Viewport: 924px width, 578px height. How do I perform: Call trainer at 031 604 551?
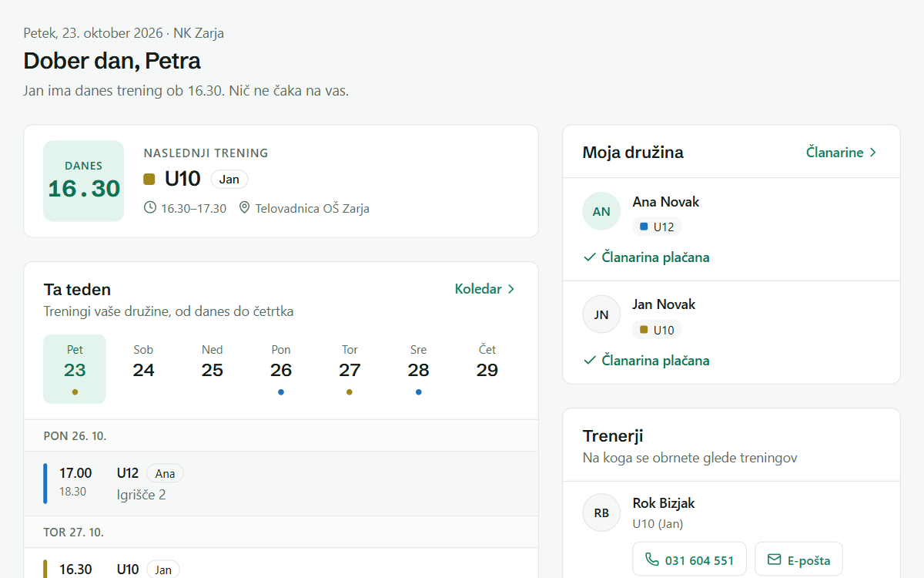(689, 560)
